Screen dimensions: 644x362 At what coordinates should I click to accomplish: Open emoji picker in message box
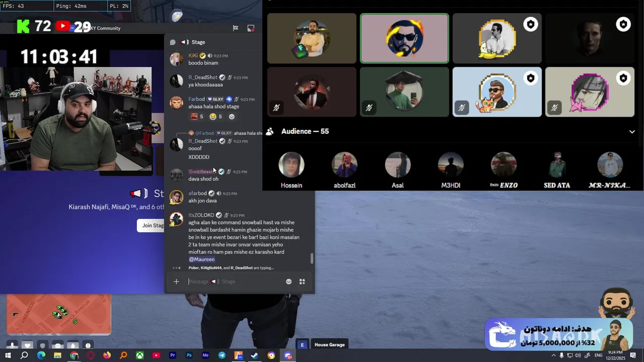pyautogui.click(x=289, y=282)
